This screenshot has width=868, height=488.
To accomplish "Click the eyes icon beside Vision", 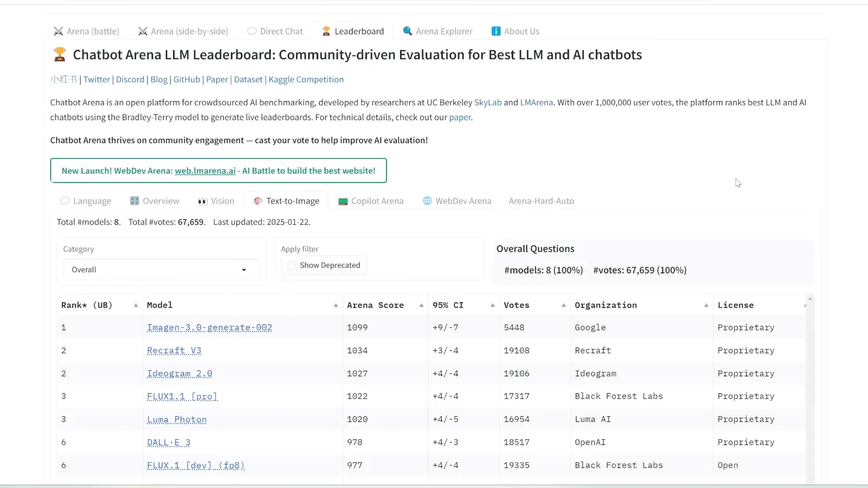I will tap(203, 201).
